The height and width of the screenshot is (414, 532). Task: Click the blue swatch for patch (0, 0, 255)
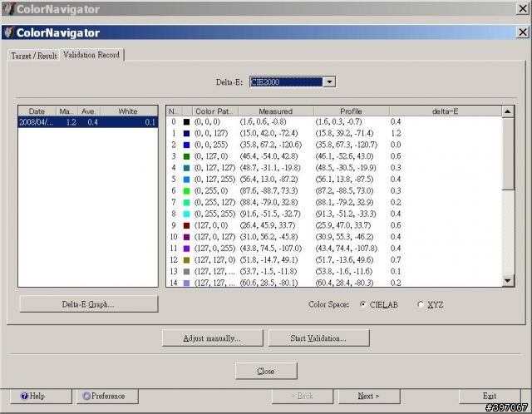click(x=186, y=145)
